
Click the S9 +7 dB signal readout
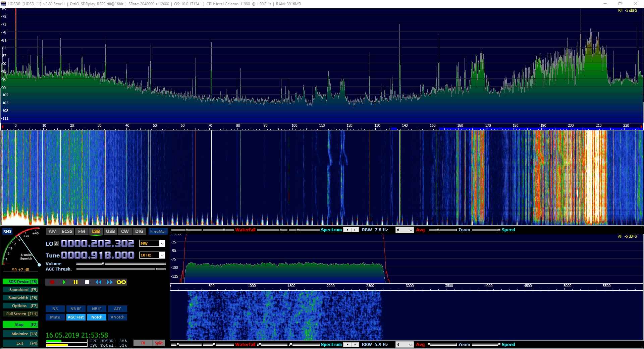point(20,270)
